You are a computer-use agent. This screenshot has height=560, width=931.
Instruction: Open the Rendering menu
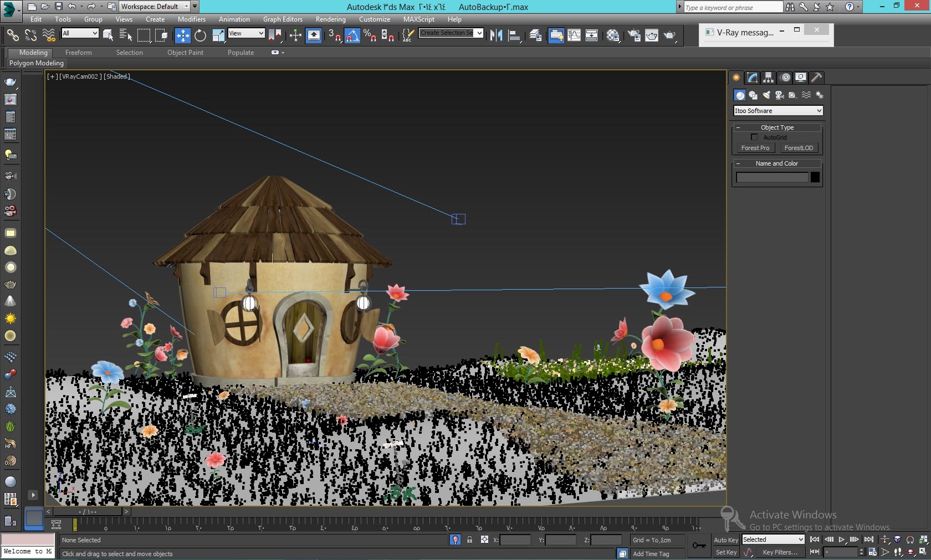click(x=330, y=19)
